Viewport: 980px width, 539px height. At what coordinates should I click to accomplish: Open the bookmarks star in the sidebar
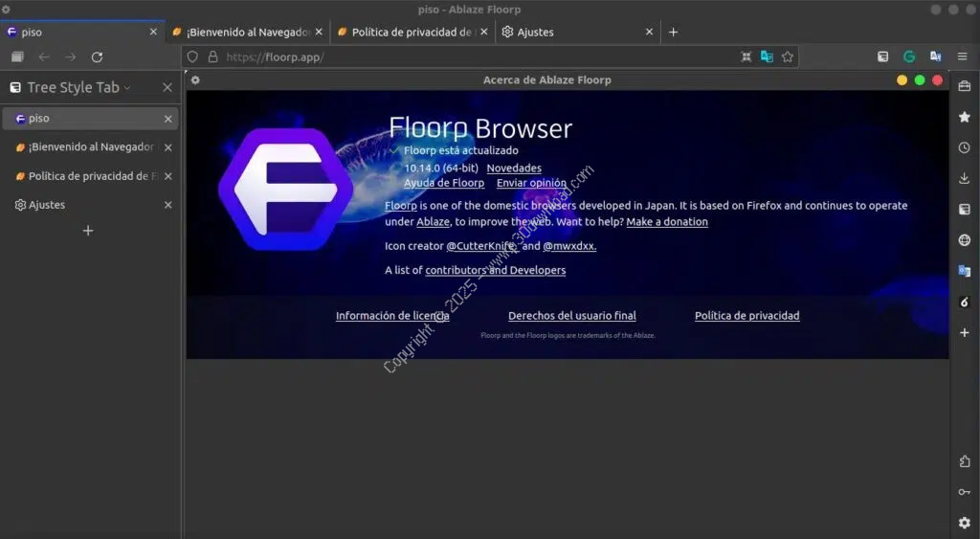pyautogui.click(x=964, y=117)
